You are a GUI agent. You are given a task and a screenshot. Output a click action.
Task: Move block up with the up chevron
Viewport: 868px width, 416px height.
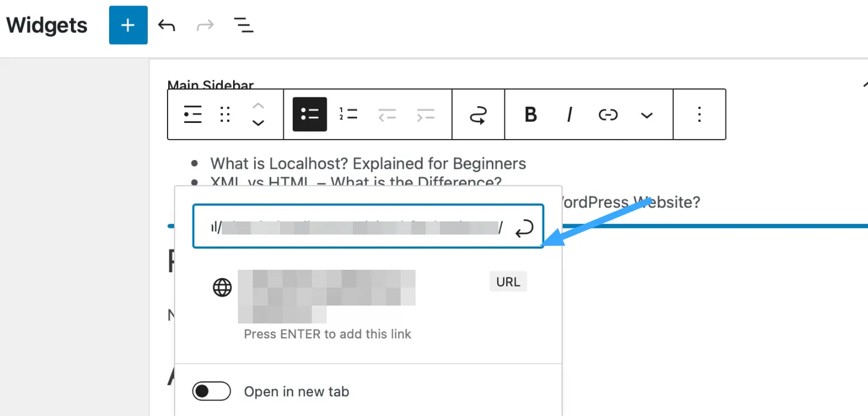pyautogui.click(x=258, y=106)
